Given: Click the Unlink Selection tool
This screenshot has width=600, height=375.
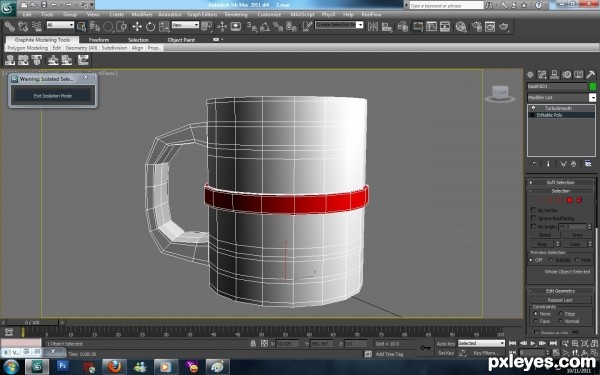Looking at the screenshot, I should point(23,26).
